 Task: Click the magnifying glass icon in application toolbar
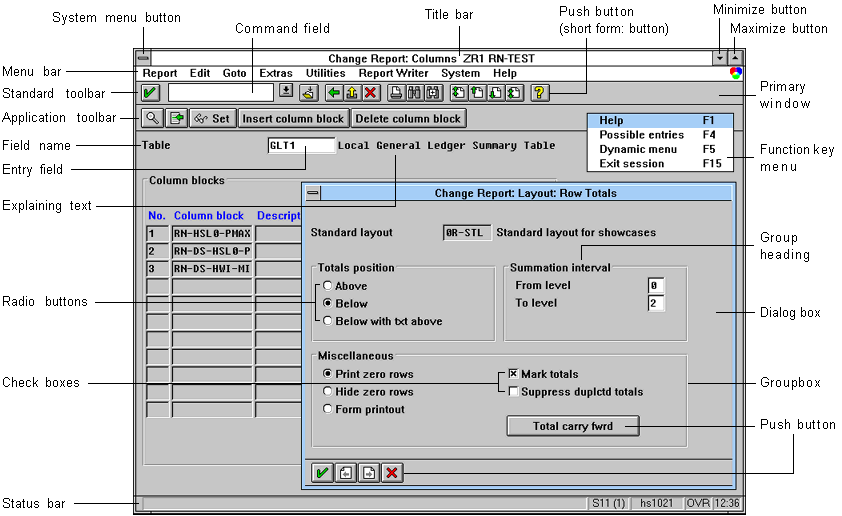tap(151, 118)
